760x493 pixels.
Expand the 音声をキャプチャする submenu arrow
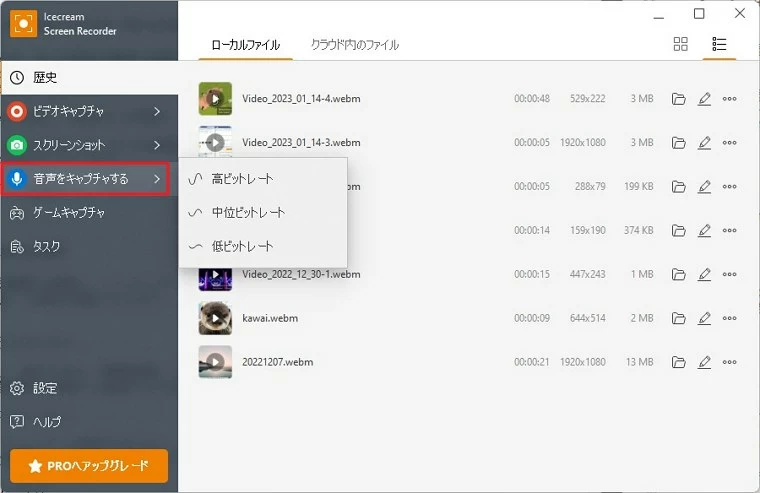pyautogui.click(x=157, y=179)
